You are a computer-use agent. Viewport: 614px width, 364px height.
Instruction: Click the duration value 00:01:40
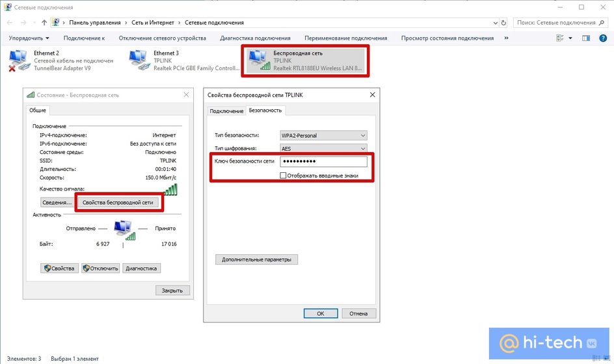coord(166,169)
